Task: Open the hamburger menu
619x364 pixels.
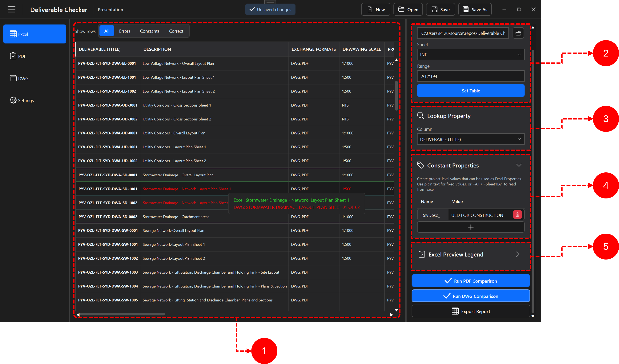Action: (11, 9)
